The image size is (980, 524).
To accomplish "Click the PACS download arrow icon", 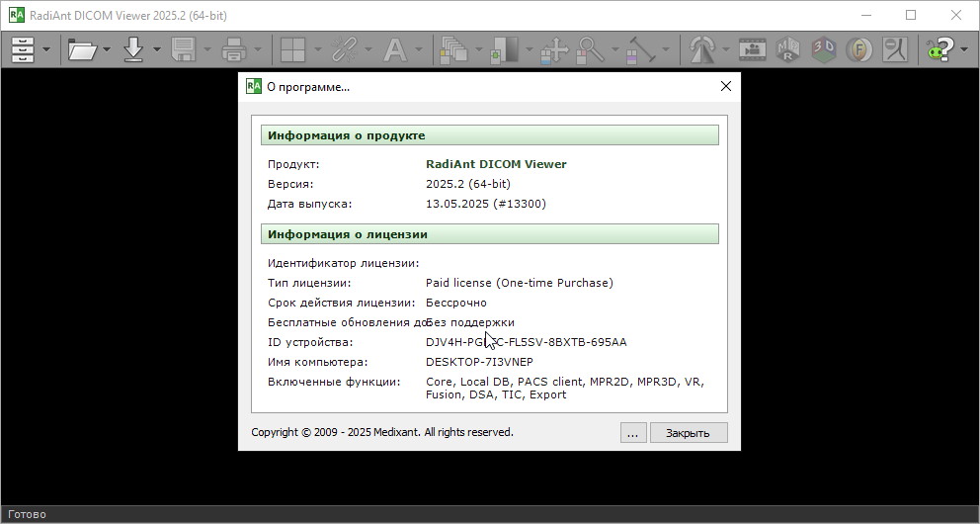I will [x=133, y=49].
